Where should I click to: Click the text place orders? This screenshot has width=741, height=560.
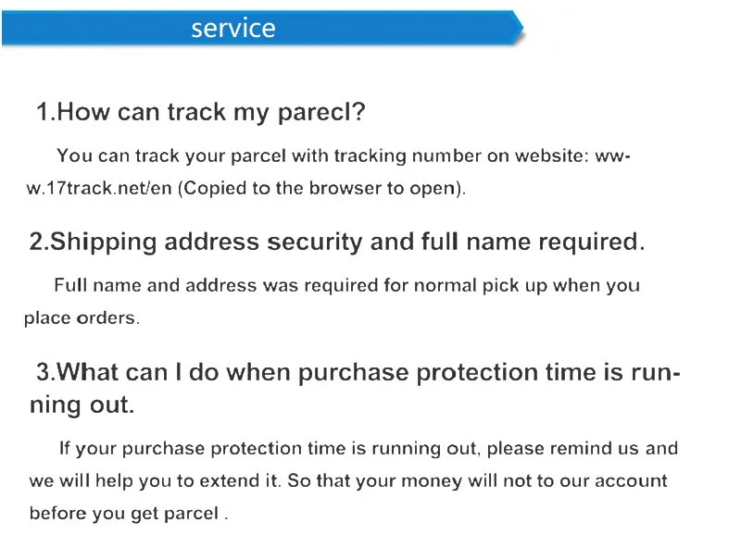82,317
